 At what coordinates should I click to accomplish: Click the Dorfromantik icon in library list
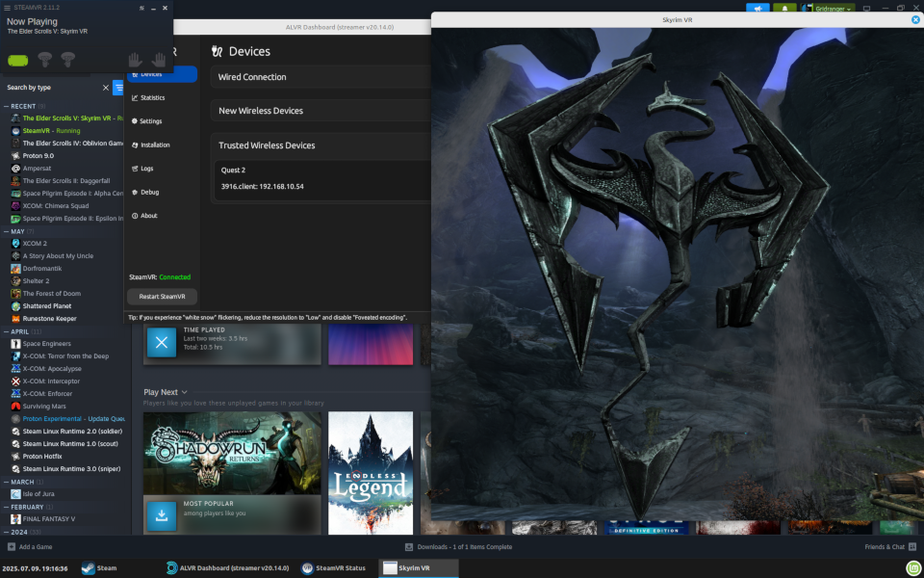(x=16, y=269)
